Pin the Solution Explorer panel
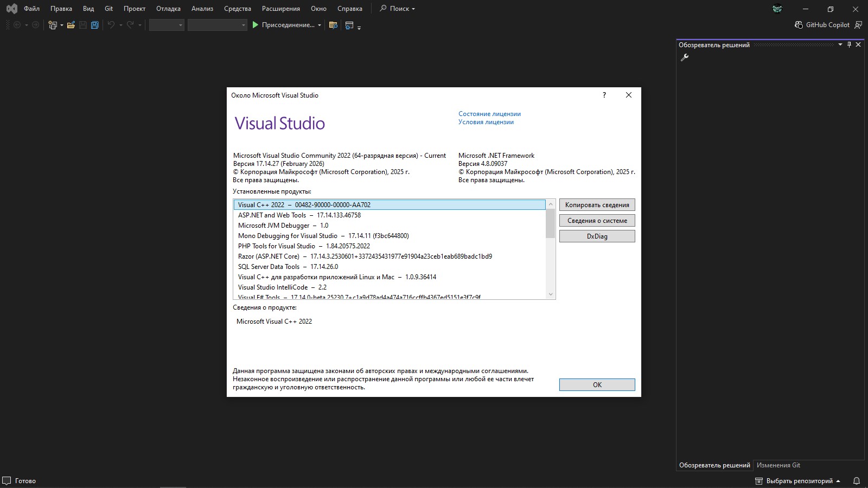868x488 pixels. coord(848,44)
